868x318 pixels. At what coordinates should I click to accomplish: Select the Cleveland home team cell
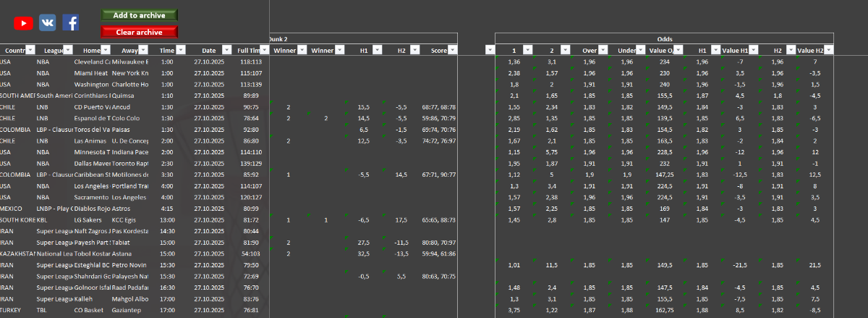coord(91,62)
